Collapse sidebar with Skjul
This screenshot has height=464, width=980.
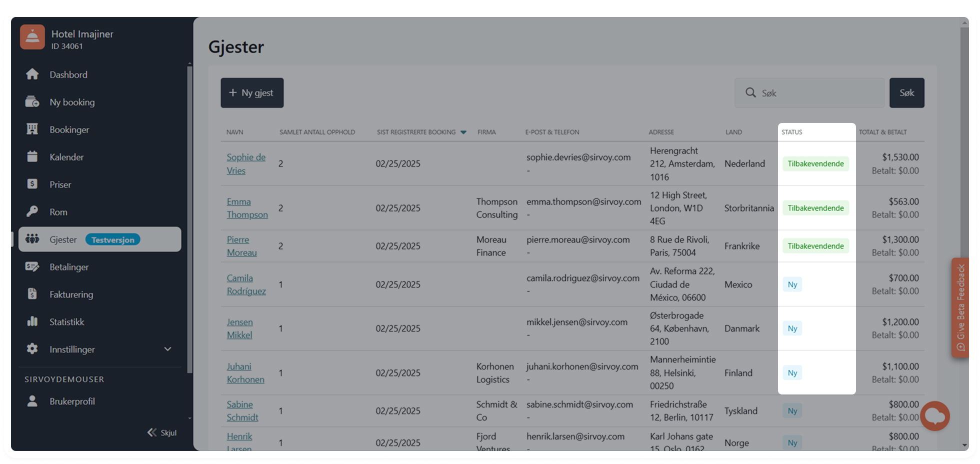162,432
